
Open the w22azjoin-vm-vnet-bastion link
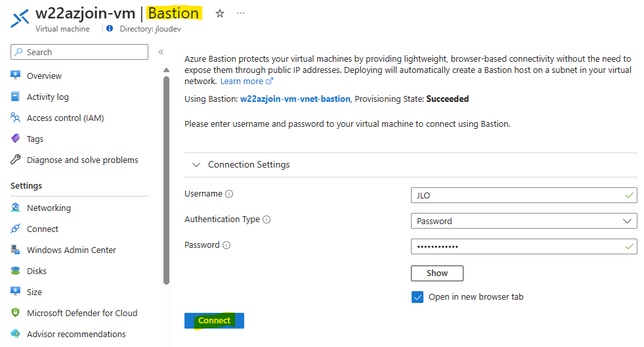point(295,99)
